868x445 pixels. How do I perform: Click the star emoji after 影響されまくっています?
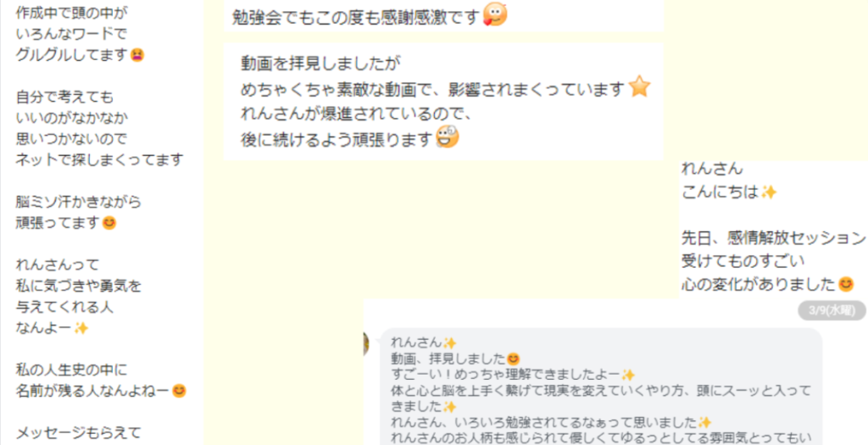point(639,87)
